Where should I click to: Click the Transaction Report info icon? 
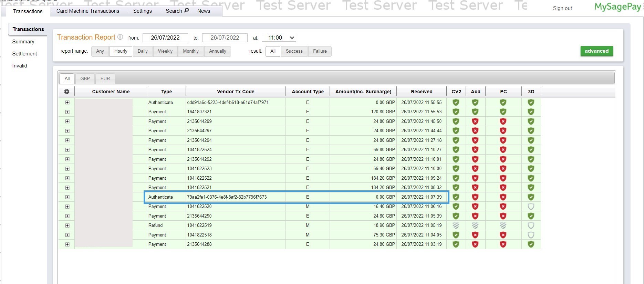(120, 37)
